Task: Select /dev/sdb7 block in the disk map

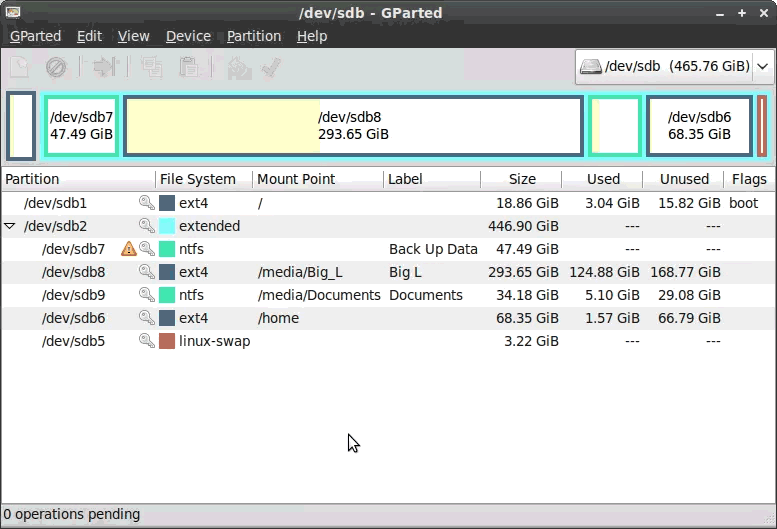Action: point(81,125)
